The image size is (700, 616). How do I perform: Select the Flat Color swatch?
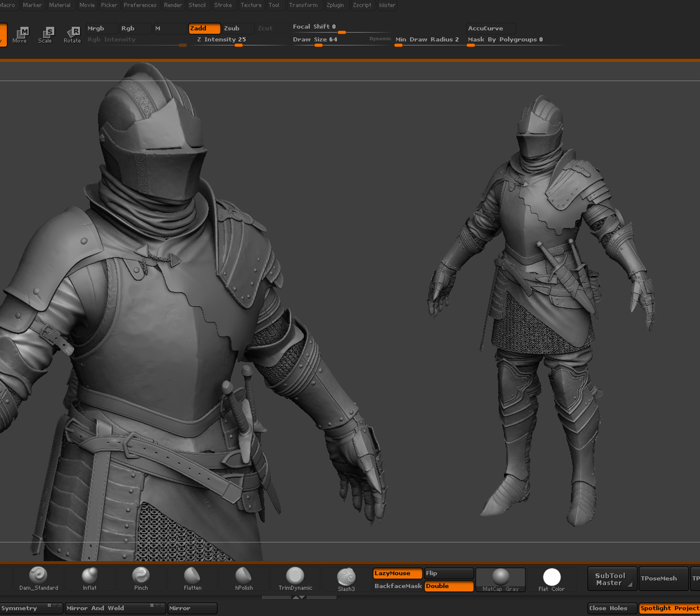click(551, 577)
